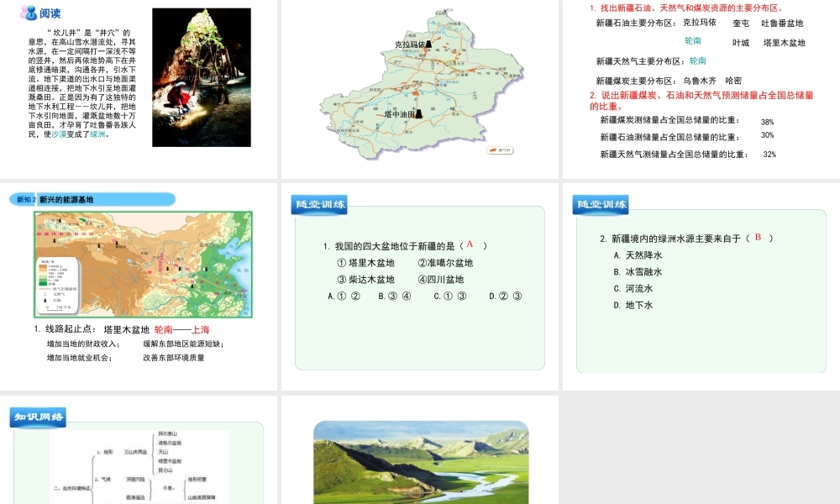Click the red answer letter A in question 1

[x=470, y=244]
